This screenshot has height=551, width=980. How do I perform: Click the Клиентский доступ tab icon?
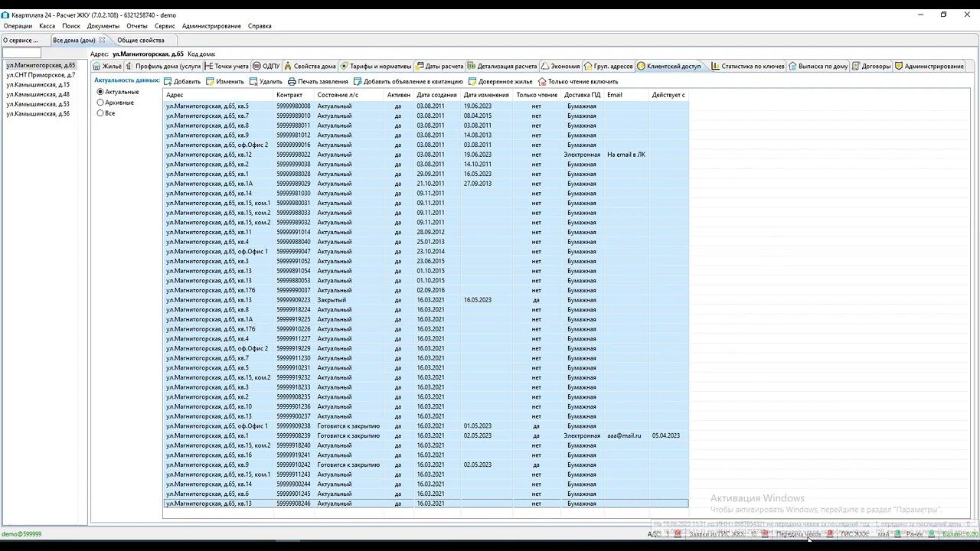pos(642,67)
